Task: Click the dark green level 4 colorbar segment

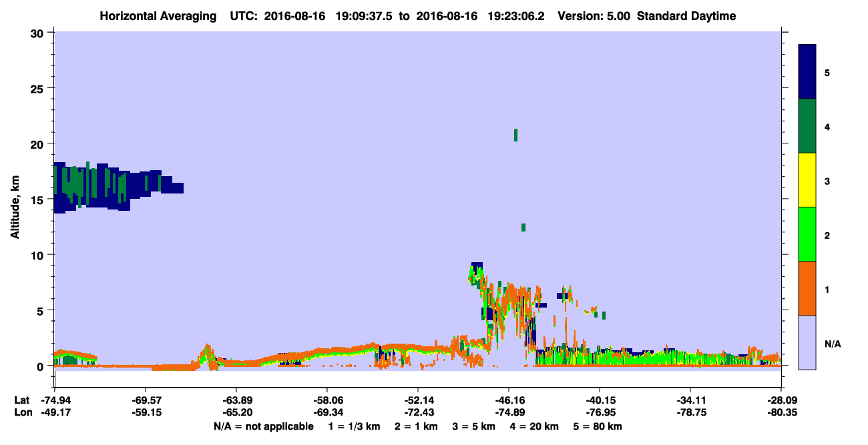Action: (x=807, y=126)
